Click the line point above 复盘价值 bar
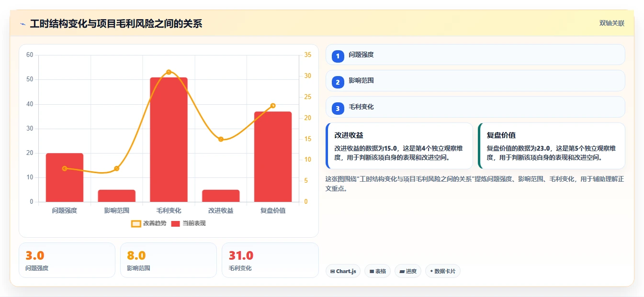The width and height of the screenshot is (644, 297). coord(273,106)
